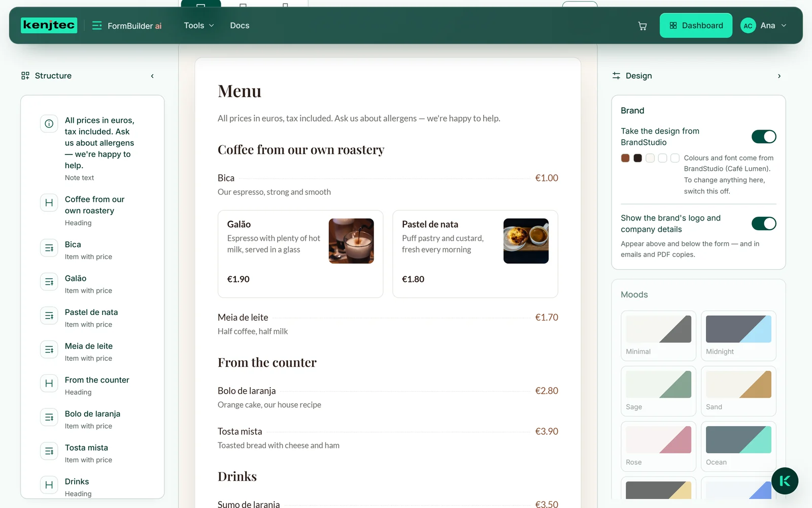Toggle Show the brand's logo and company details
Image resolution: width=812 pixels, height=508 pixels.
[x=764, y=224]
